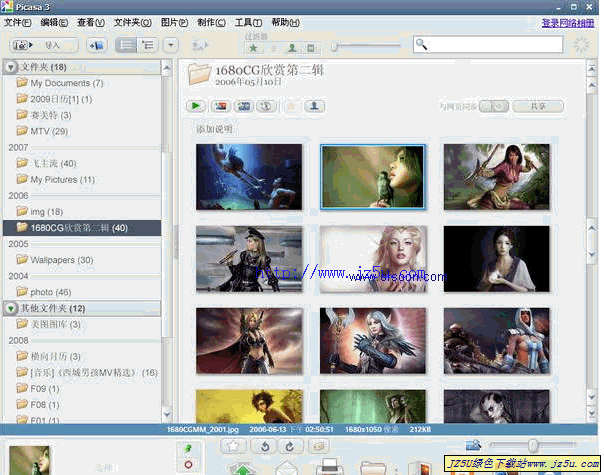Collapse the 文件夹 (18) section
Image resolution: width=604 pixels, height=475 pixels.
[11, 67]
